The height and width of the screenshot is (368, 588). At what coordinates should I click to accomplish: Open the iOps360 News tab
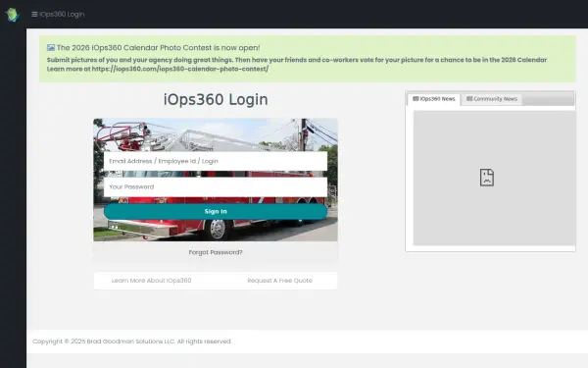pos(434,99)
